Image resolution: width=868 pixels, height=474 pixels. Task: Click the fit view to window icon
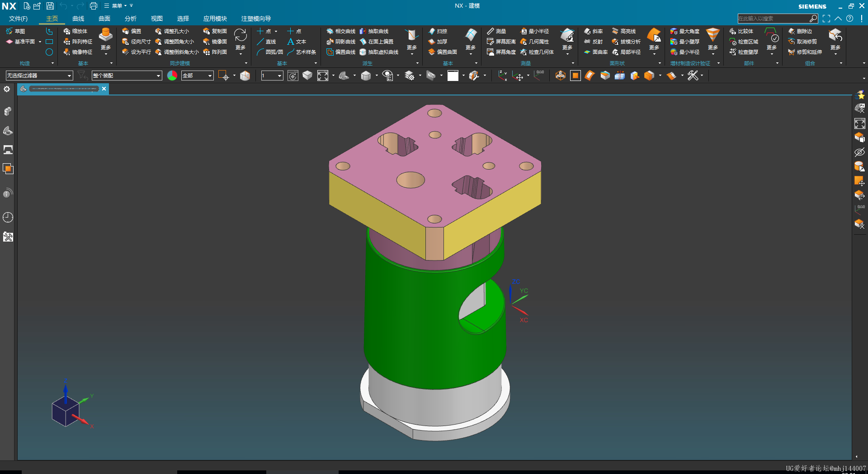click(323, 76)
